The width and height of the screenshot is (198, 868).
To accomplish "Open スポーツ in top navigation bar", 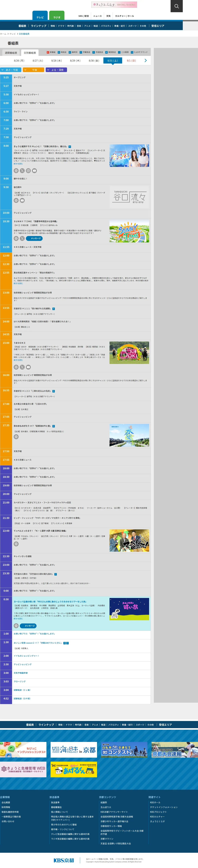I will point(133,26).
